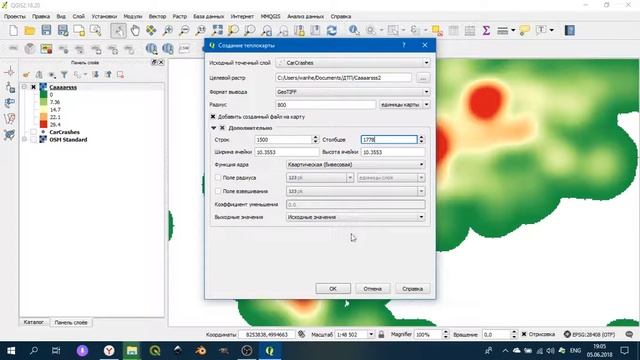Select the Identify Features info tool
This screenshot has height=360, width=640.
pyautogui.click(x=354, y=31)
